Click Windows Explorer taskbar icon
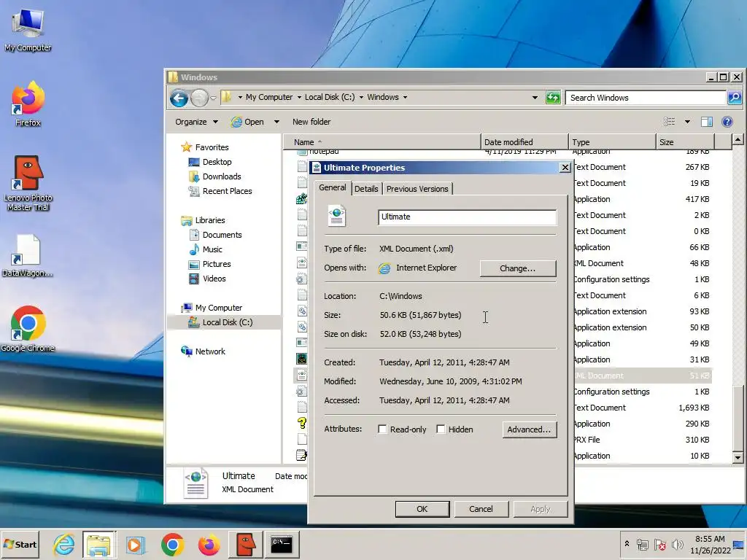Image resolution: width=747 pixels, height=560 pixels. point(99,544)
